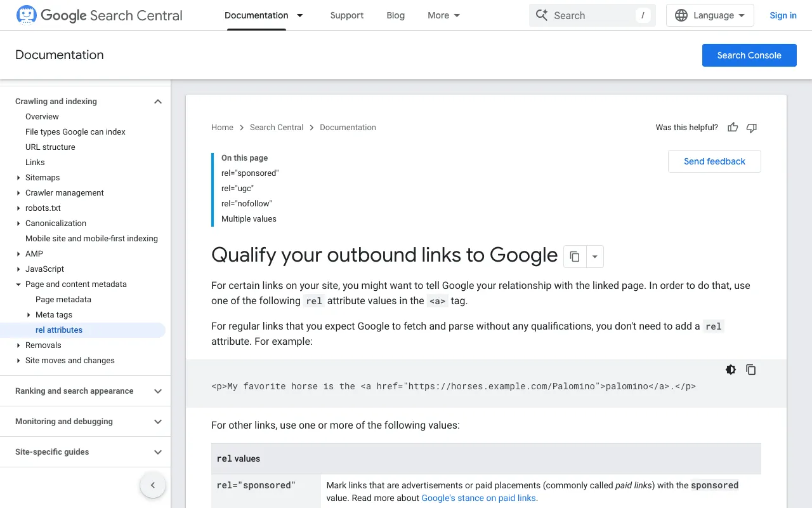The width and height of the screenshot is (812, 508).
Task: Jump to rel="sponsored" section
Action: pyautogui.click(x=250, y=173)
